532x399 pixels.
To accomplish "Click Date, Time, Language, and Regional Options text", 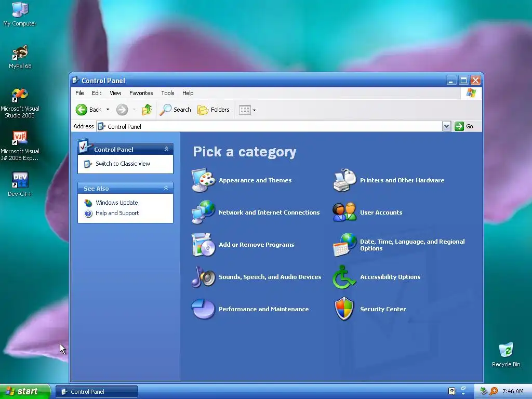I will pyautogui.click(x=412, y=245).
